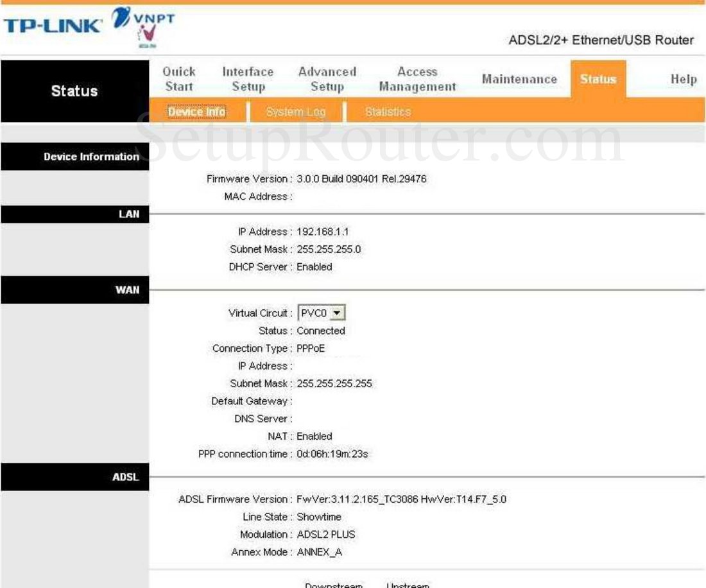Click the ADSL section header
Image resolution: width=706 pixels, height=588 pixels.
pos(74,477)
